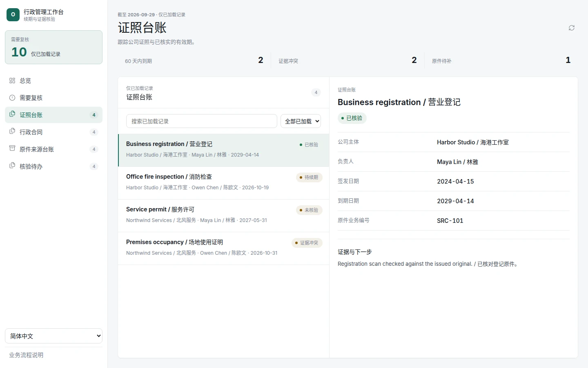The width and height of the screenshot is (588, 368).
Task: Click the refresh icon beside 证照台账 title
Action: 572,28
